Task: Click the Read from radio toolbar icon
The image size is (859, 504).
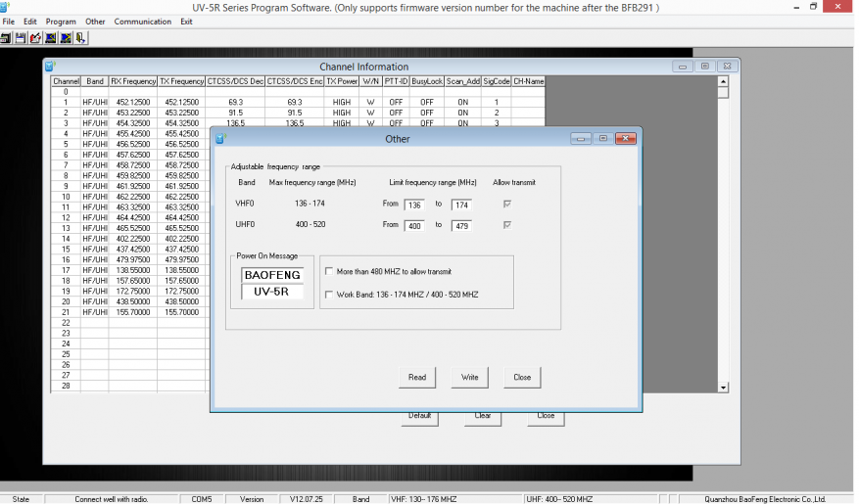Action: coord(50,38)
